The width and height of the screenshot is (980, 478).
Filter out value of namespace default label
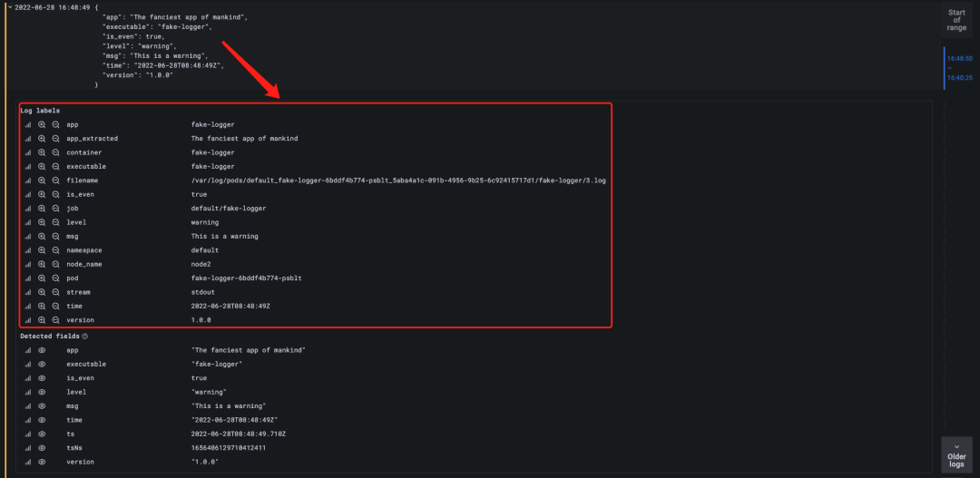coord(55,250)
